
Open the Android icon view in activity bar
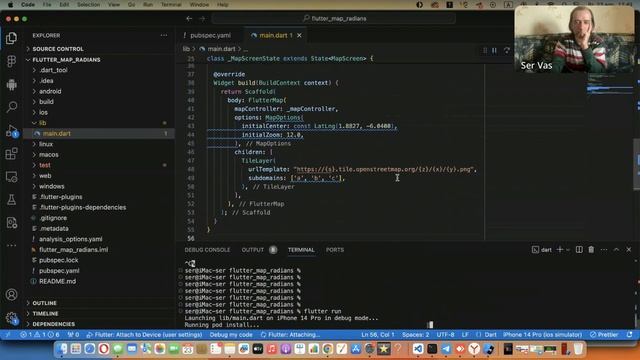click(11, 84)
